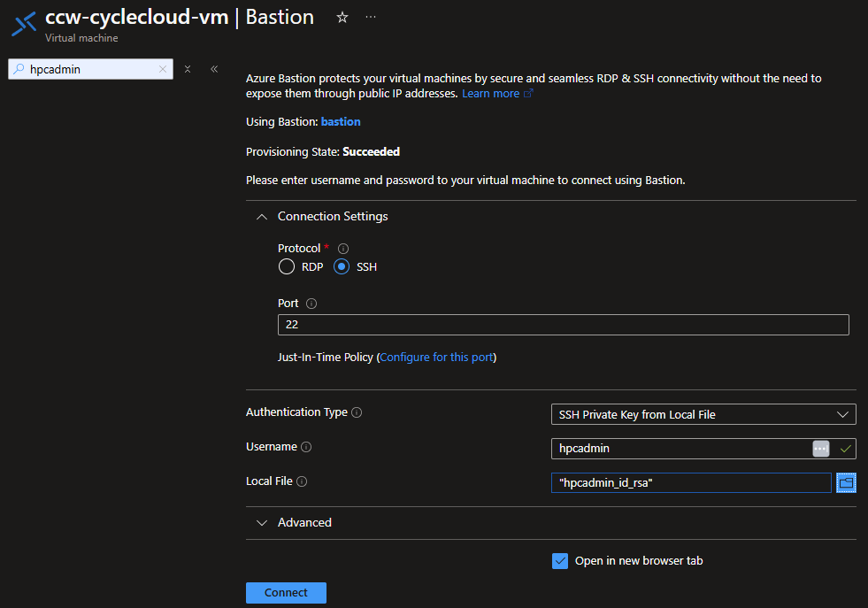868x608 pixels.
Task: Select the SSH protocol radio button
Action: coord(341,266)
